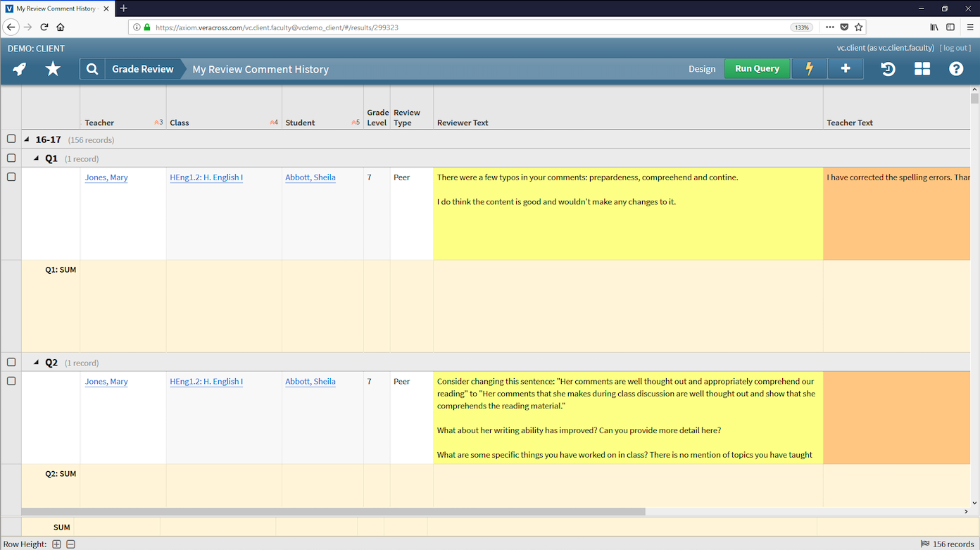Open the student Abbott, Sheila link
980x550 pixels.
(x=310, y=177)
